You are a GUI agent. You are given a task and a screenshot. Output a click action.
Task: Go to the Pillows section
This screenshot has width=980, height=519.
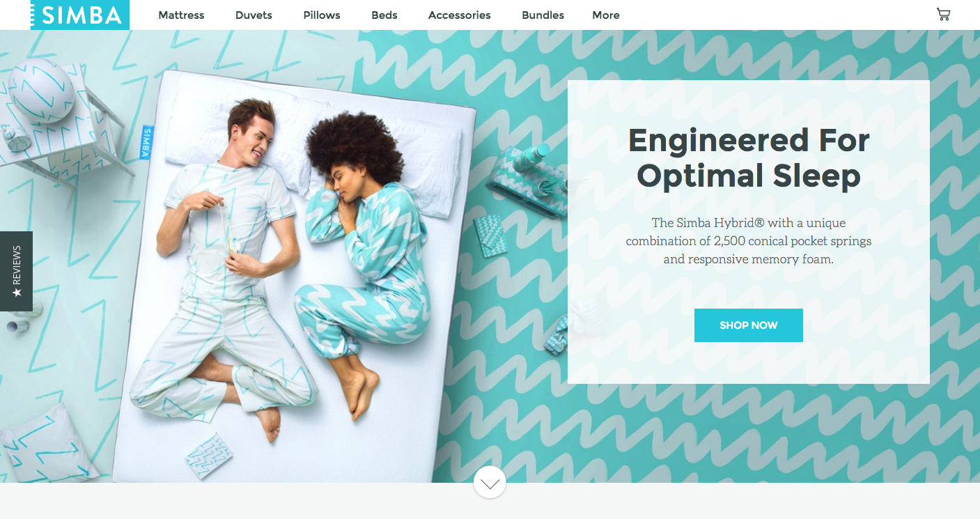click(x=322, y=15)
